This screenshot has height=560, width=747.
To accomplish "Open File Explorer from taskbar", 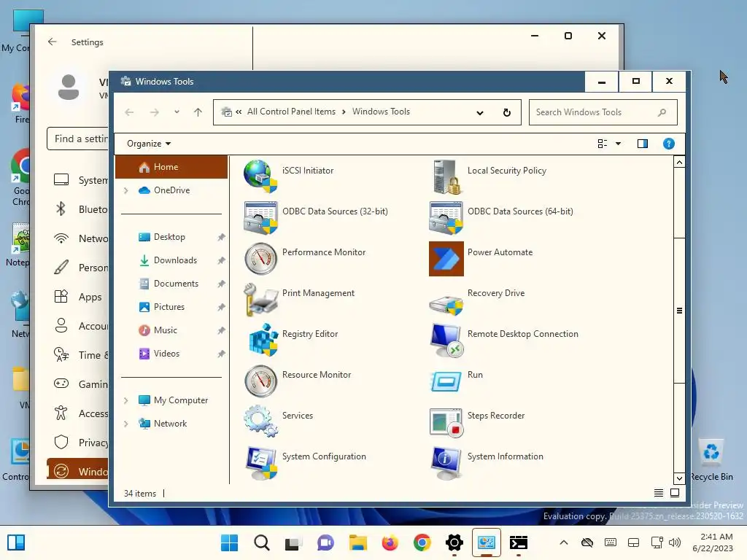I will 357,542.
